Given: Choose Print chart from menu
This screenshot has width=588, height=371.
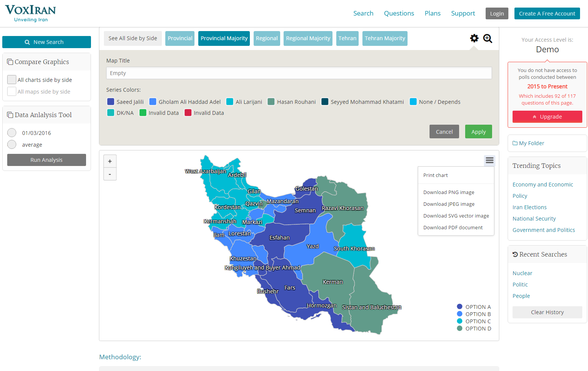Looking at the screenshot, I should coord(456,175).
